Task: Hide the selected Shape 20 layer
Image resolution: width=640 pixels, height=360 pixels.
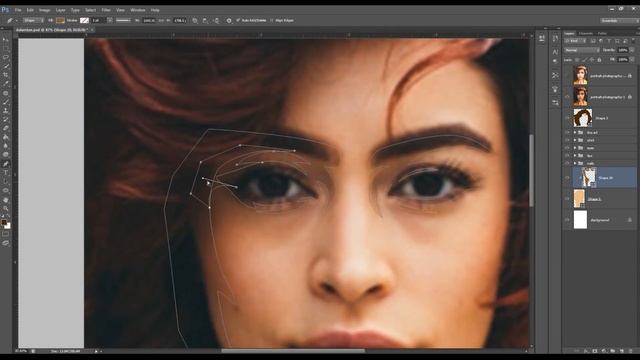Action: [567, 178]
